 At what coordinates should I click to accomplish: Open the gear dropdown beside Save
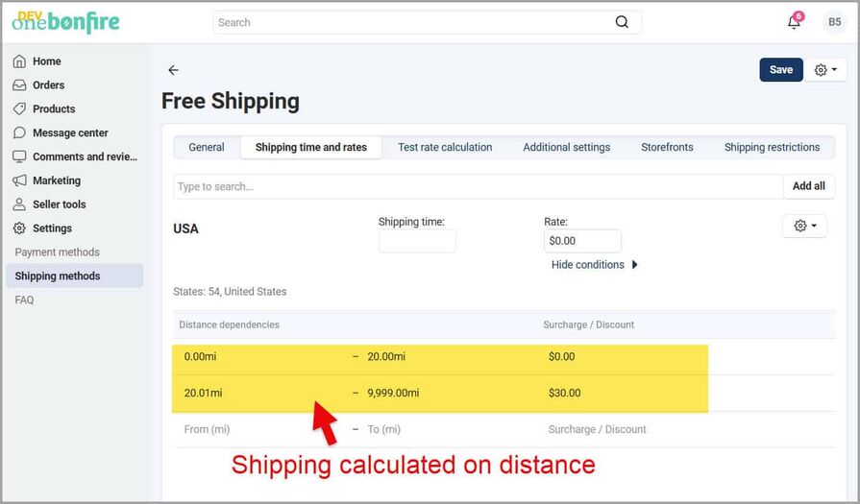[825, 70]
